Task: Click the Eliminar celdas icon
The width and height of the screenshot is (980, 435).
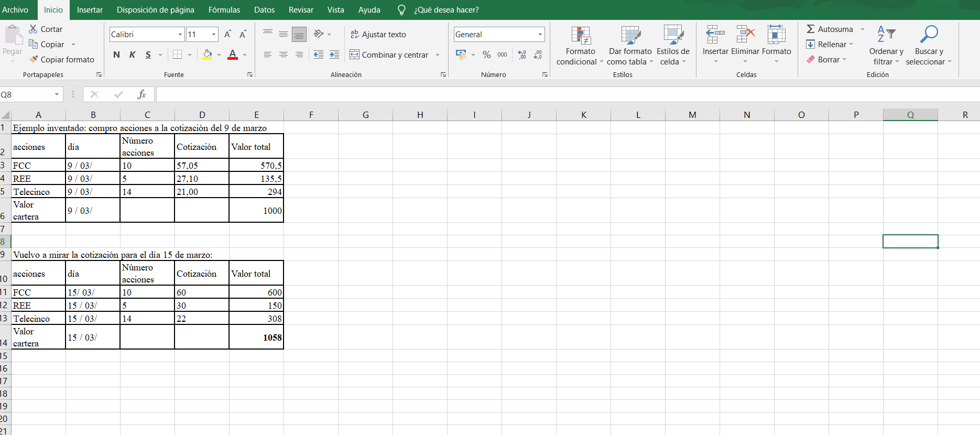Action: 745,35
